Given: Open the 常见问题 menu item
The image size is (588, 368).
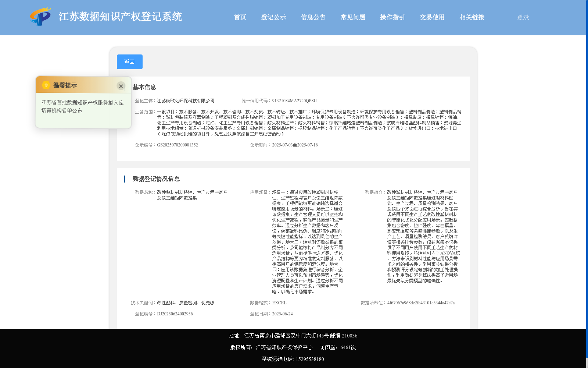Looking at the screenshot, I should pos(353,17).
